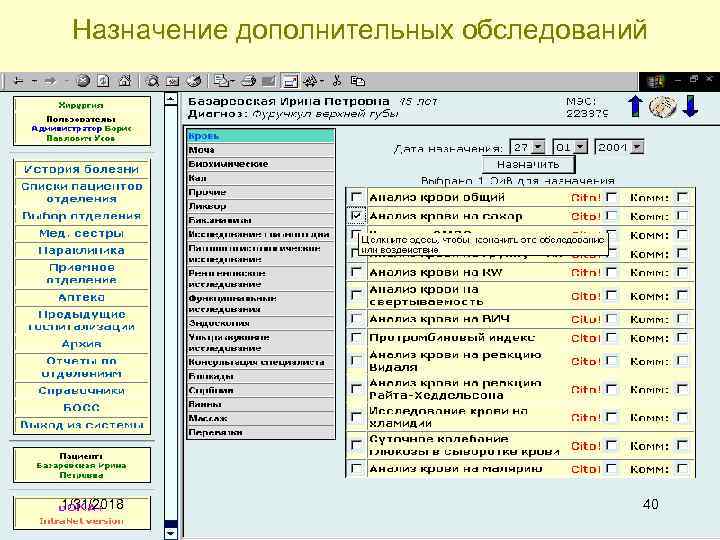Image resolution: width=720 pixels, height=540 pixels.
Task: Click the Cut scissors icon
Action: 337,81
